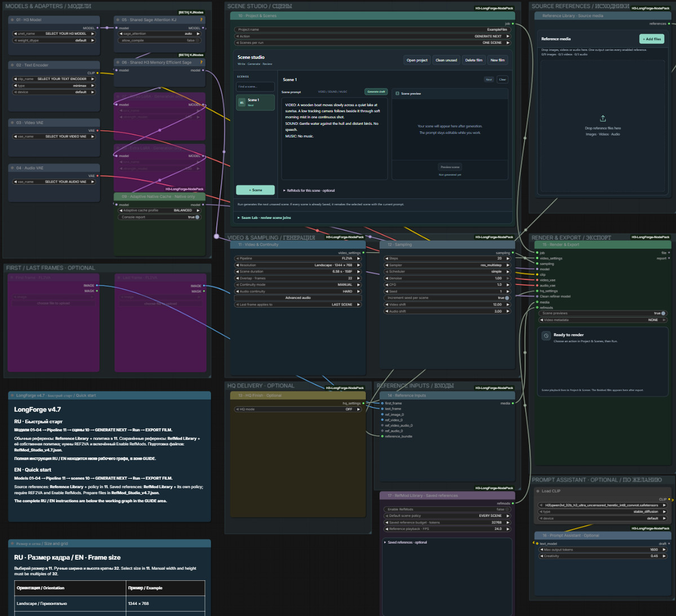Image resolution: width=676 pixels, height=616 pixels.
Task: Click the clock icon next to Ready to render
Action: tap(546, 336)
